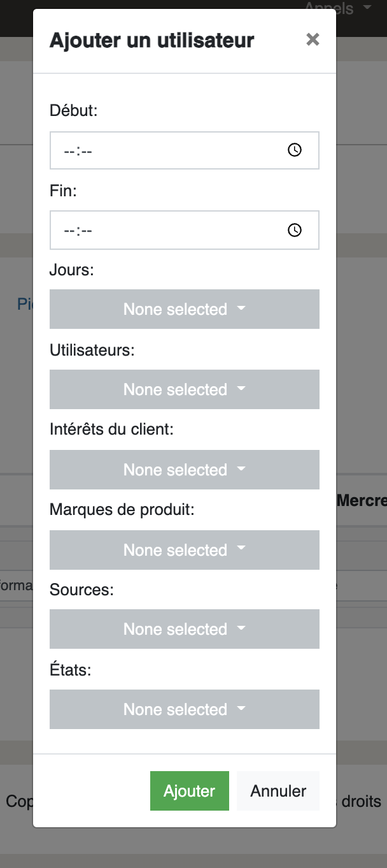The width and height of the screenshot is (387, 868).
Task: Click the Annuler button
Action: tap(278, 791)
